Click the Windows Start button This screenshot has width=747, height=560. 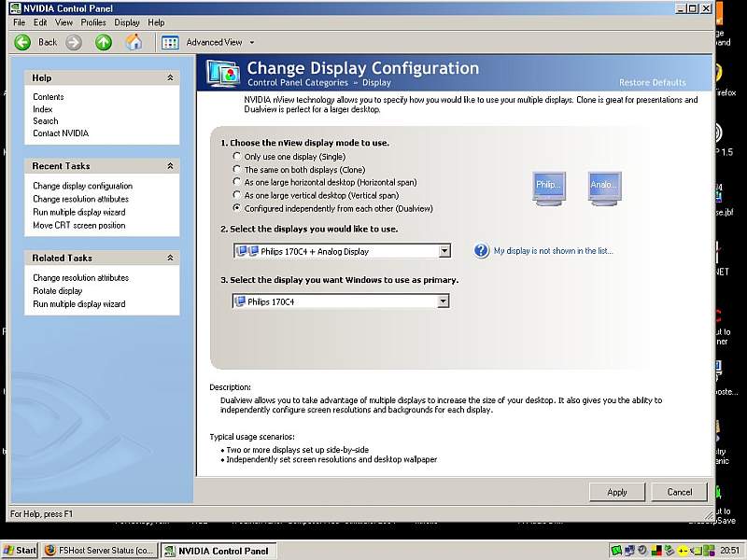[x=20, y=551]
